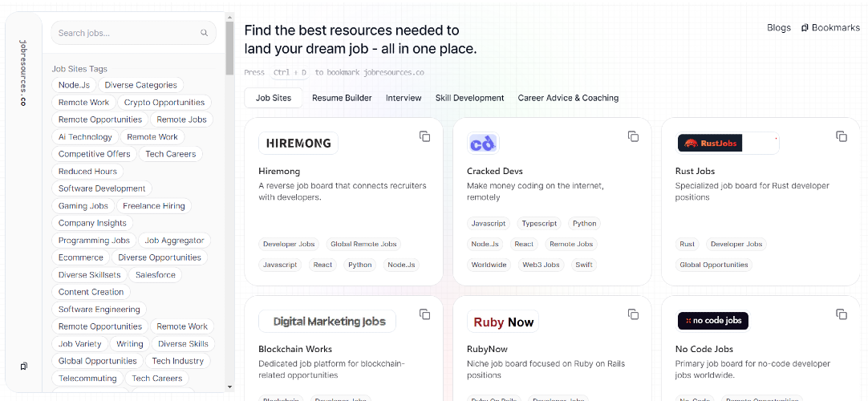Focus the Search jobs input field
This screenshot has width=868, height=401.
click(x=133, y=33)
